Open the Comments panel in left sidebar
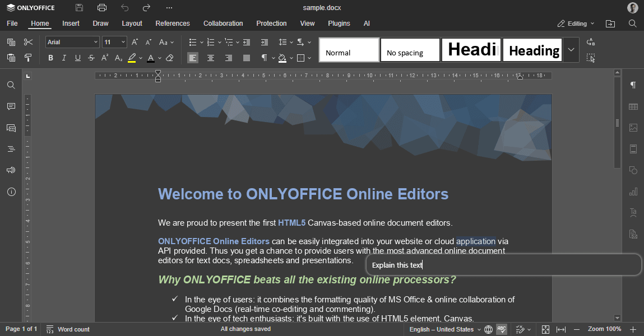 (x=11, y=106)
